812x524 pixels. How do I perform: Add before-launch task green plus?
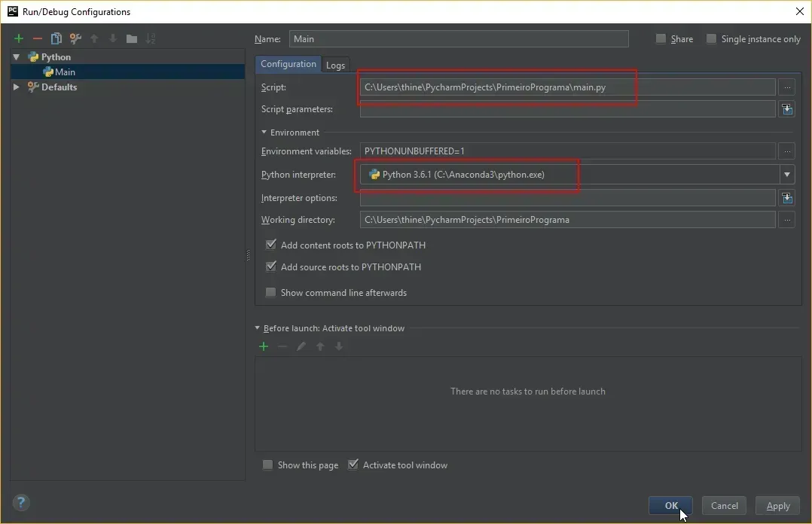tap(264, 346)
